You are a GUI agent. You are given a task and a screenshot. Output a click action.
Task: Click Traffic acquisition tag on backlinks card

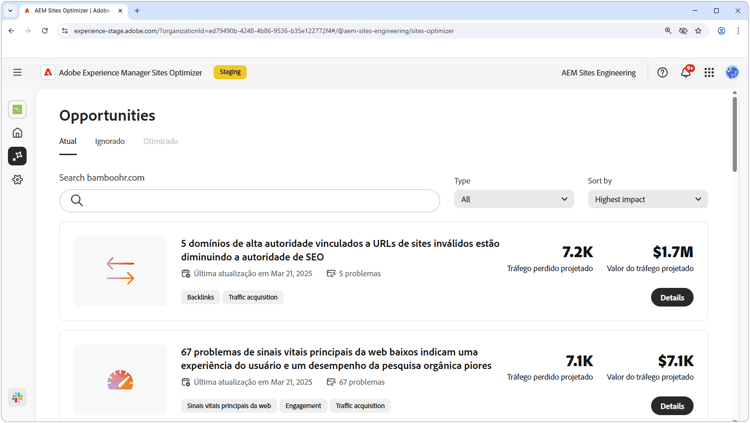click(x=253, y=297)
